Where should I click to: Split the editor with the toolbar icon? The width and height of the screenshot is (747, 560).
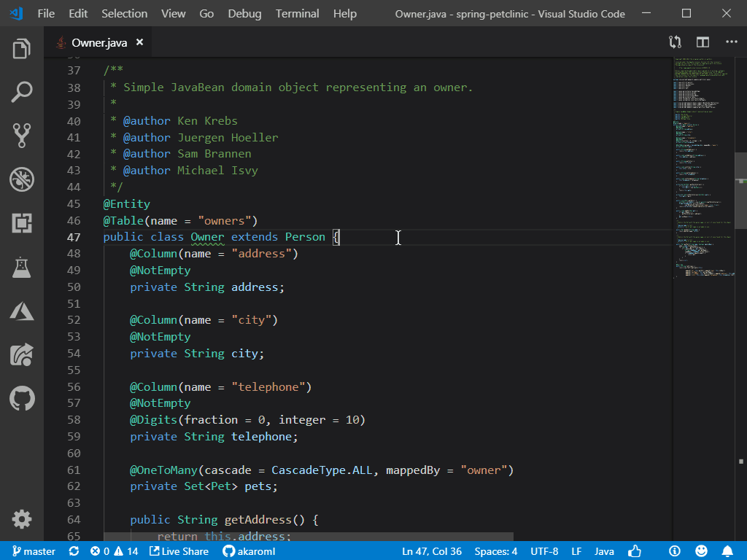pos(702,42)
